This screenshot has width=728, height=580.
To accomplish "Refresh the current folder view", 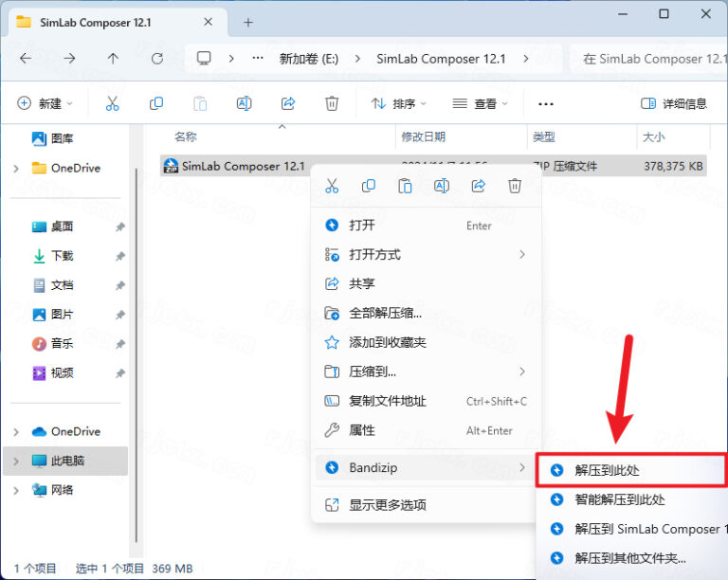I will tap(157, 59).
